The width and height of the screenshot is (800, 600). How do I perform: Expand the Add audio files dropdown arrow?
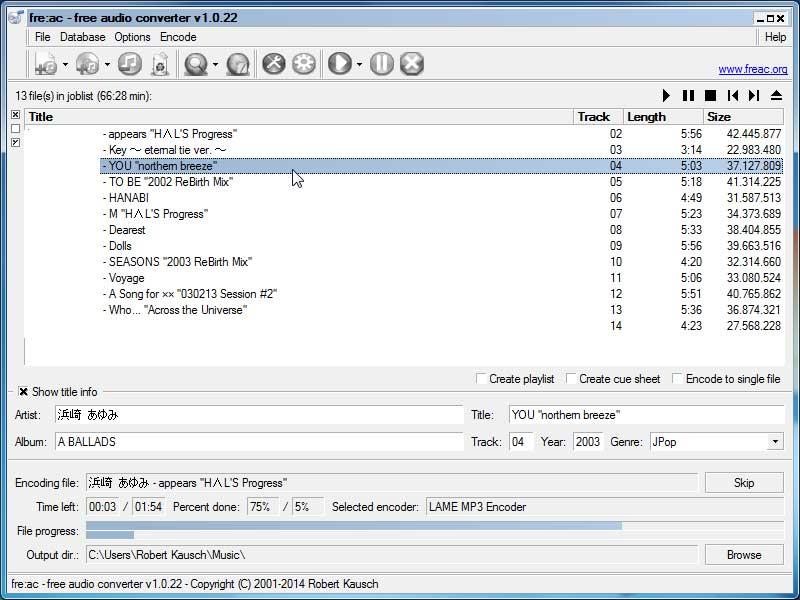click(x=65, y=64)
